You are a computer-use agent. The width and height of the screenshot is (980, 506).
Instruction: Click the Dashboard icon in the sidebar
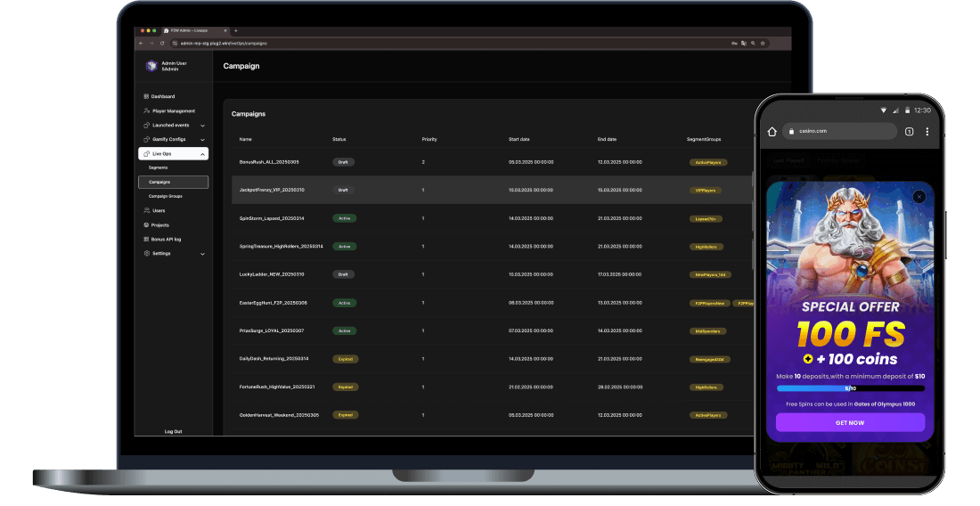point(146,96)
